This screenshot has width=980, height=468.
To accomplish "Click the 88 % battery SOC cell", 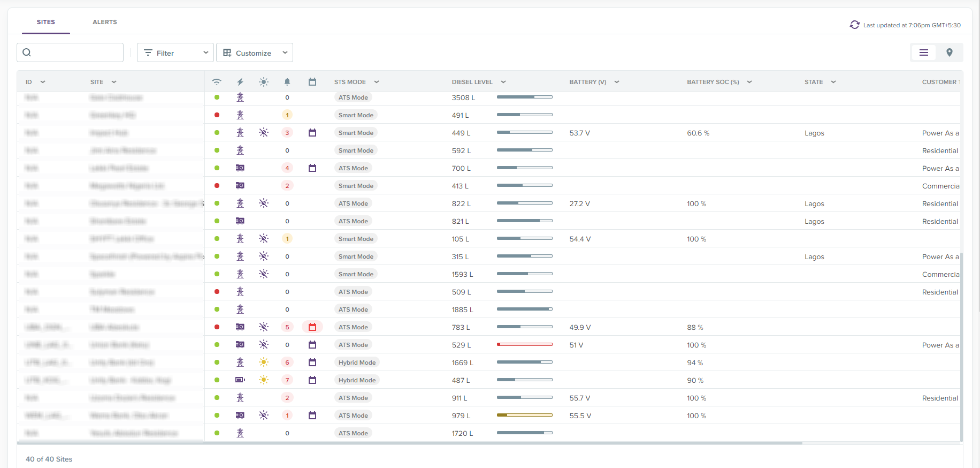I will (695, 327).
